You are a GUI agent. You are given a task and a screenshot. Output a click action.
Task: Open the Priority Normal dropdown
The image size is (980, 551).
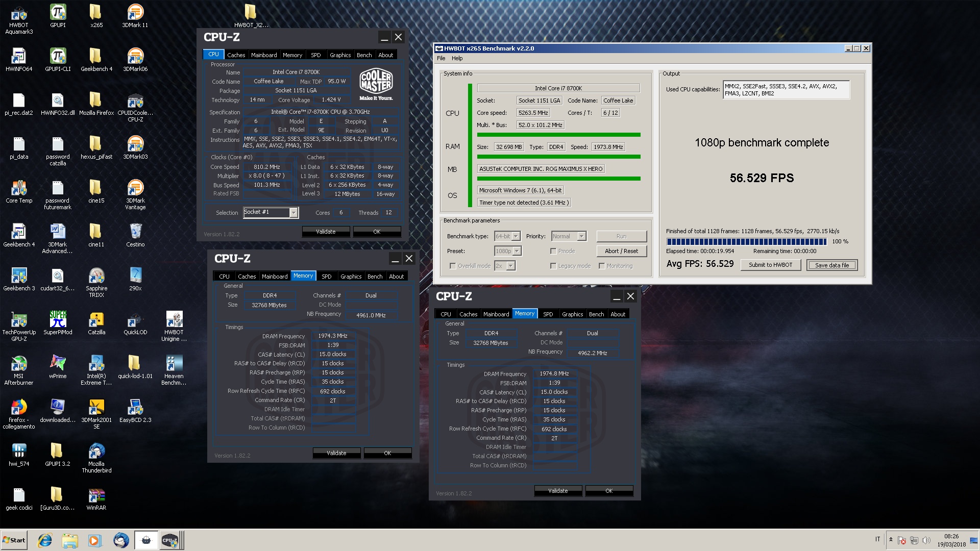coord(569,236)
